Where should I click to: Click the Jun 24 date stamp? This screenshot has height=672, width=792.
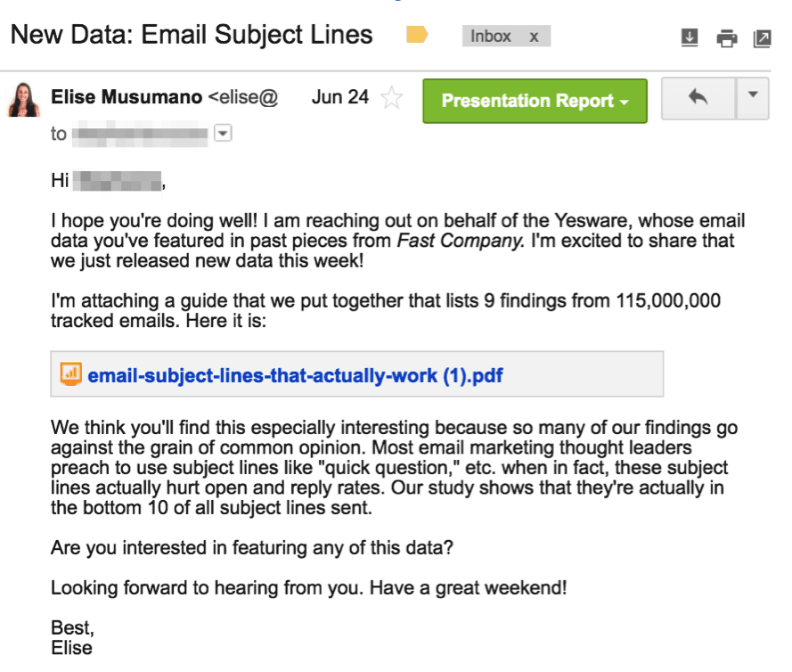click(339, 97)
